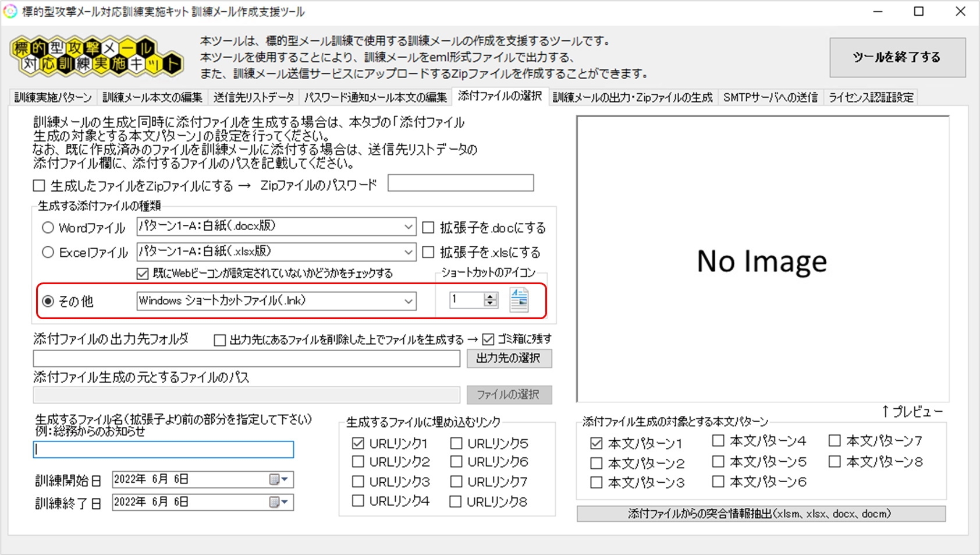
Task: Switch to the SMTPサーバへの送信 tab
Action: point(771,97)
